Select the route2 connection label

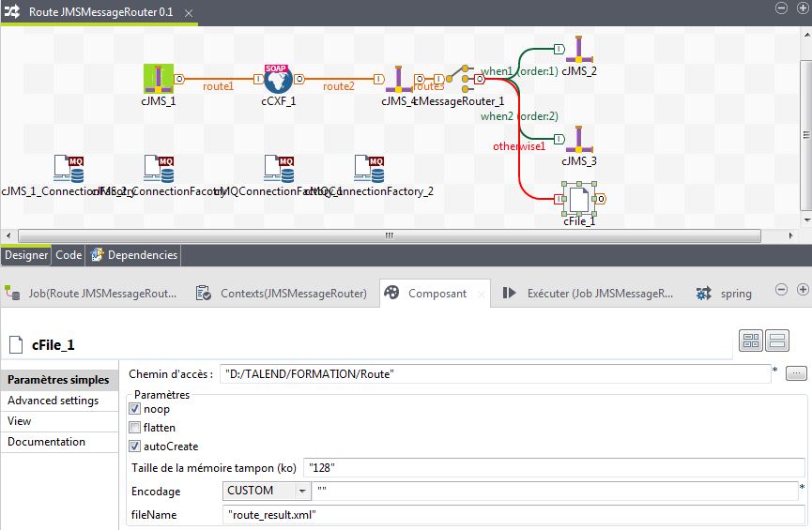339,86
